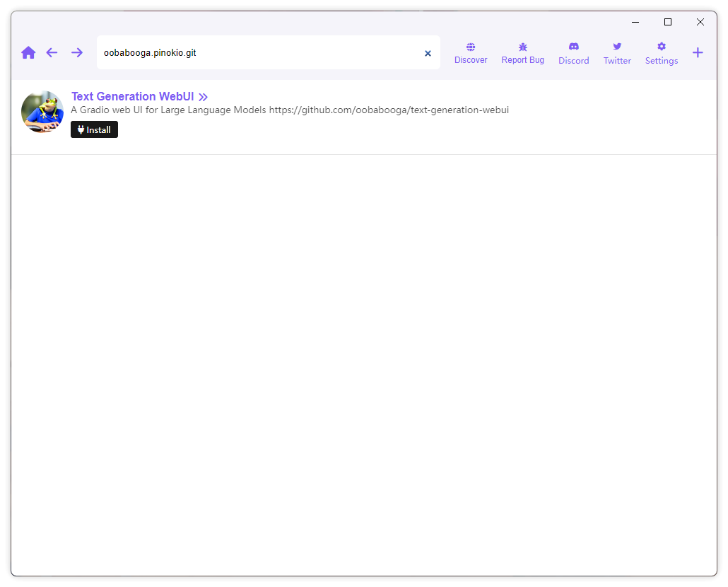
Task: Select the Gradio web UI description text
Action: pos(290,110)
